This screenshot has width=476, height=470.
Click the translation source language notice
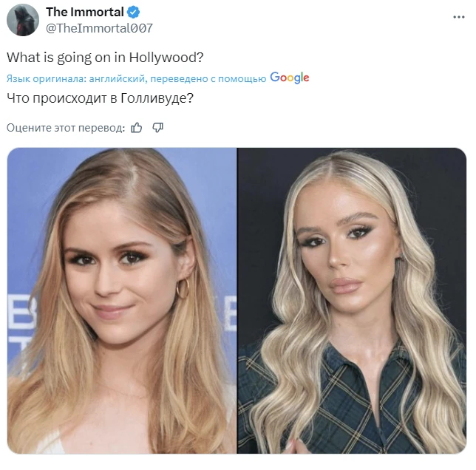coord(136,78)
